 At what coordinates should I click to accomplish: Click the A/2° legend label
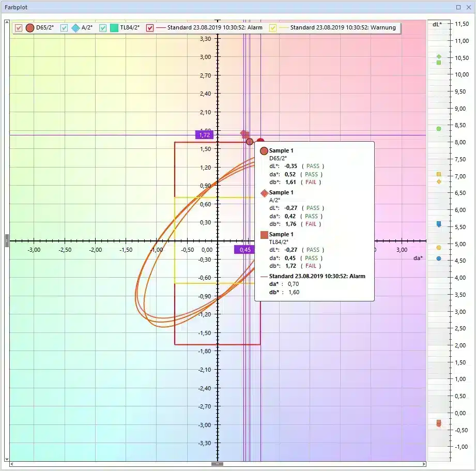(87, 27)
